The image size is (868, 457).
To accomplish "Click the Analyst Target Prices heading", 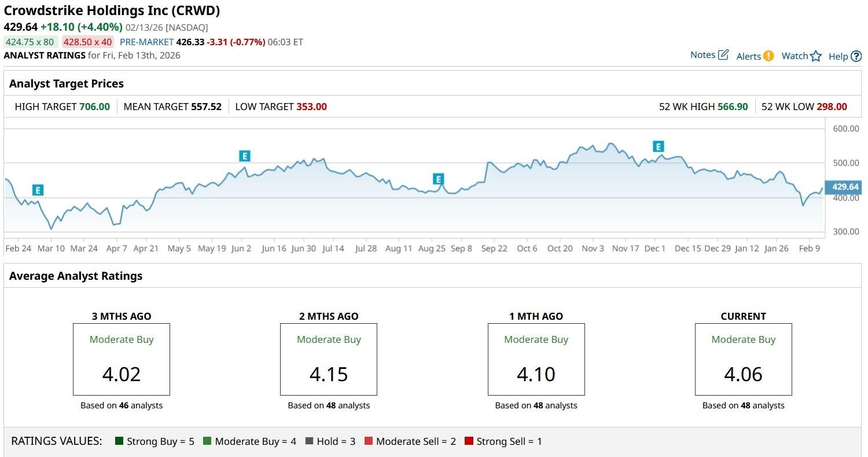I will pos(67,83).
